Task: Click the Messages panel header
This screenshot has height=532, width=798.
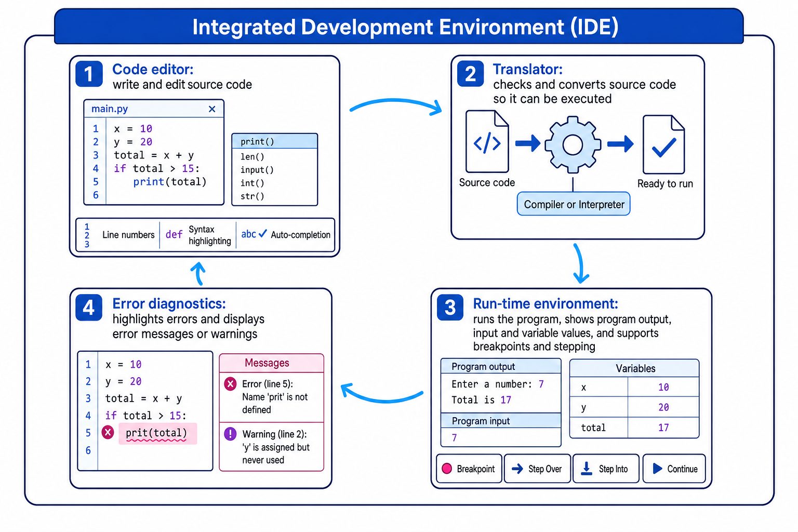Action: (272, 363)
